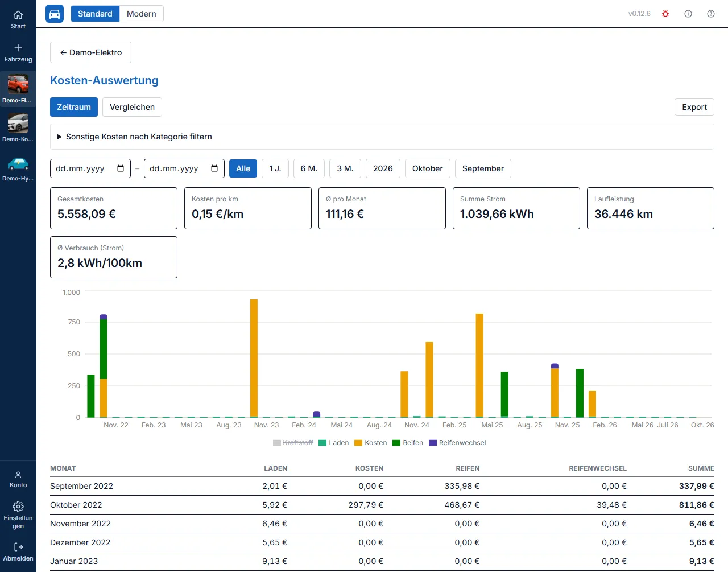The width and height of the screenshot is (728, 572).
Task: Click the SUMME column header
Action: pyautogui.click(x=701, y=468)
